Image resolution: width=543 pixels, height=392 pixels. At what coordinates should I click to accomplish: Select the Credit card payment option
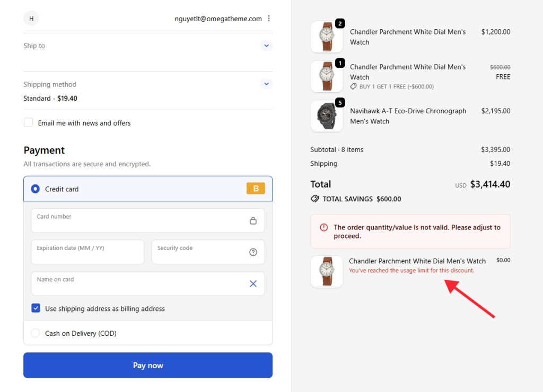[36, 188]
